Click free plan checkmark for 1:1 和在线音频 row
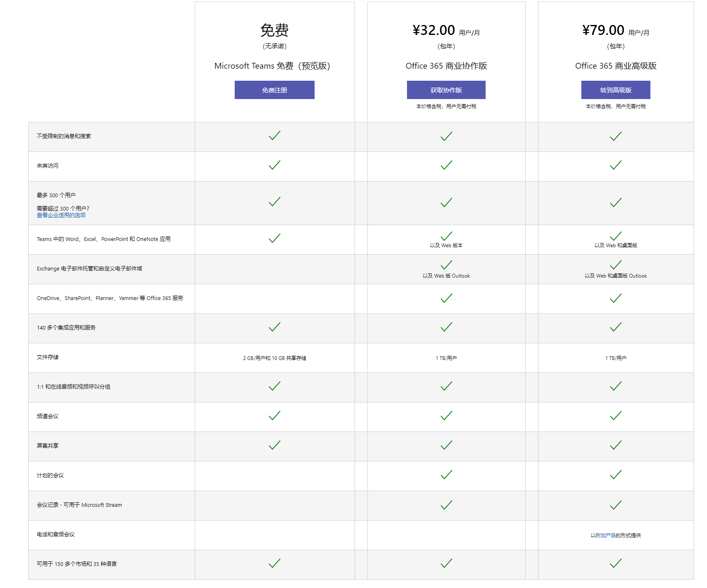Image resolution: width=707 pixels, height=588 pixels. (275, 386)
